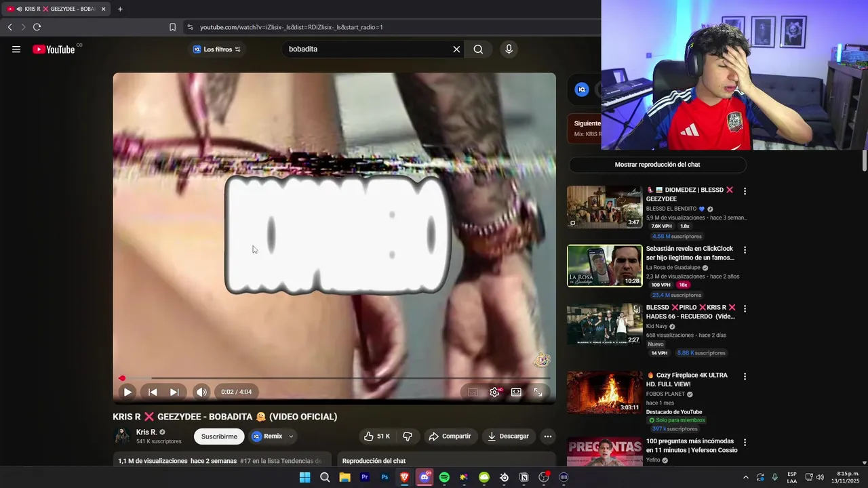Dislike the video
The height and width of the screenshot is (488, 868).
408,436
